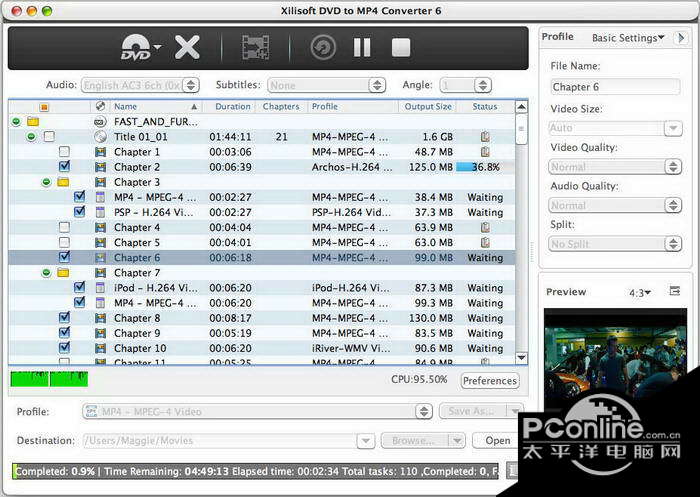Viewport: 700px width, 497px height.
Task: Open the Angle dropdown
Action: point(466,85)
